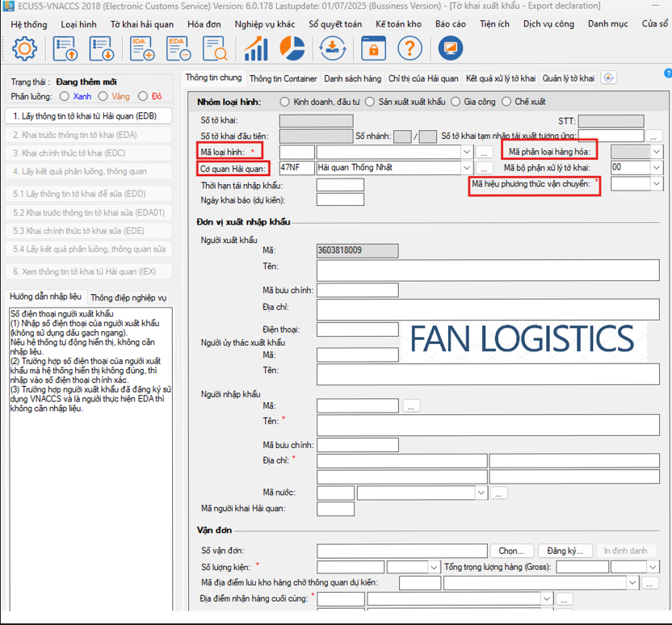Viewport: 672px width, 625px height.
Task: Click the EDA export declaration icon
Action: click(179, 48)
